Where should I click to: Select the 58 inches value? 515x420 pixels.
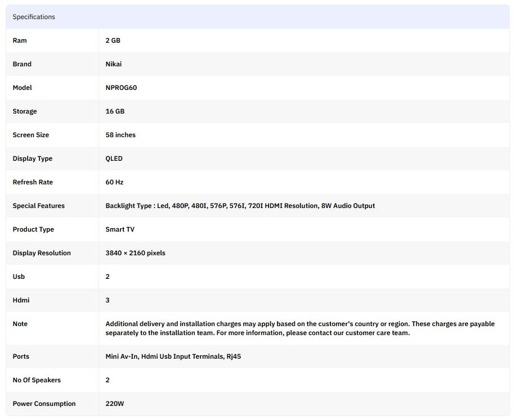pyautogui.click(x=120, y=135)
